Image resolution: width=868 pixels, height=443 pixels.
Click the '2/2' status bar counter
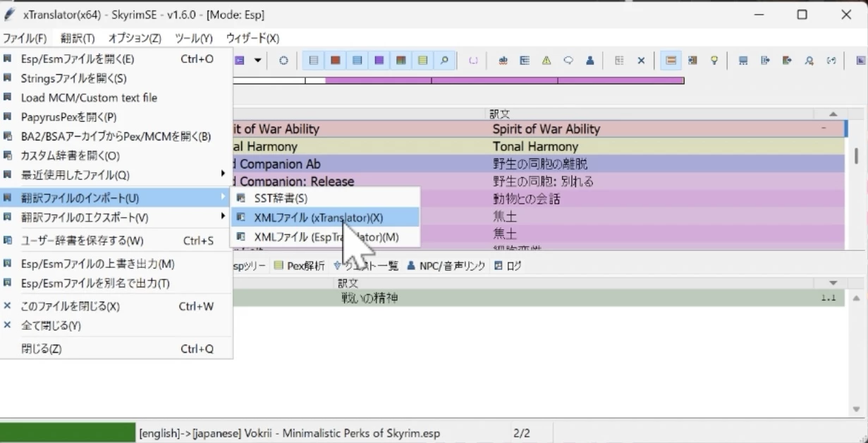(522, 433)
